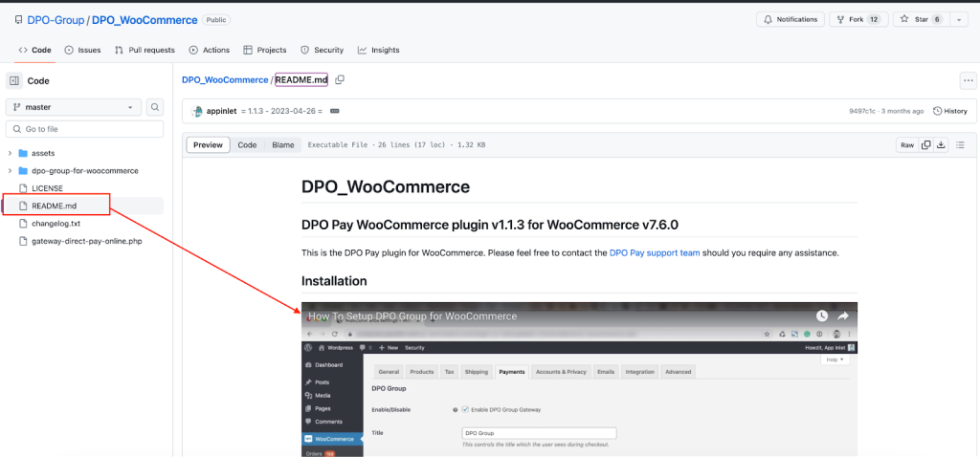The width and height of the screenshot is (980, 457).
Task: Click the README.md filename in breadcrumb
Action: pos(301,80)
